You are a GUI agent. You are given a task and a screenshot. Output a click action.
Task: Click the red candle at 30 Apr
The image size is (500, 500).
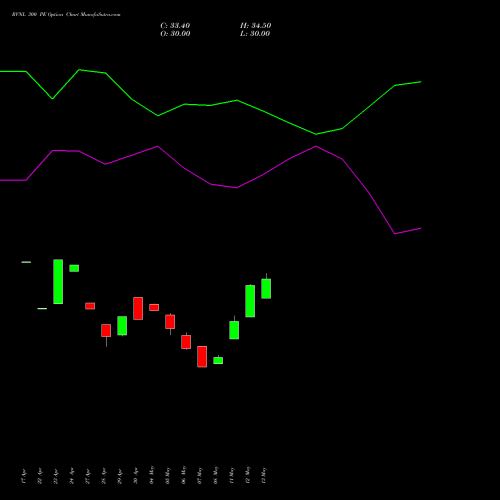tap(138, 308)
